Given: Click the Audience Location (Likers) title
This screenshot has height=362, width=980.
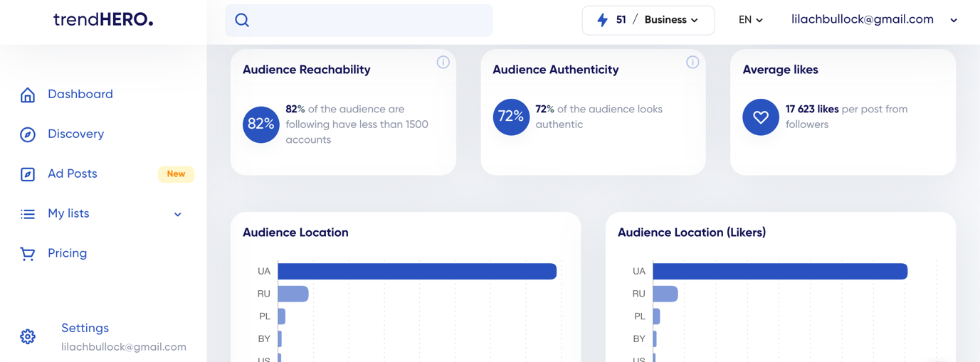Looking at the screenshot, I should (x=692, y=233).
